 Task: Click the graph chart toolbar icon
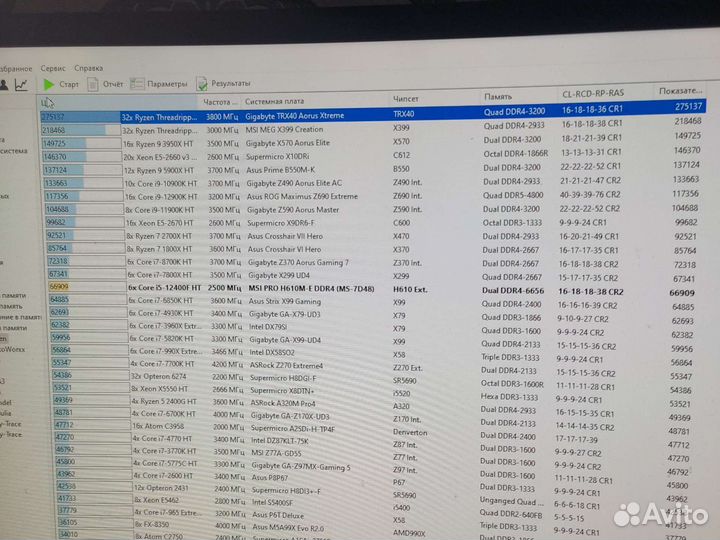(21, 84)
